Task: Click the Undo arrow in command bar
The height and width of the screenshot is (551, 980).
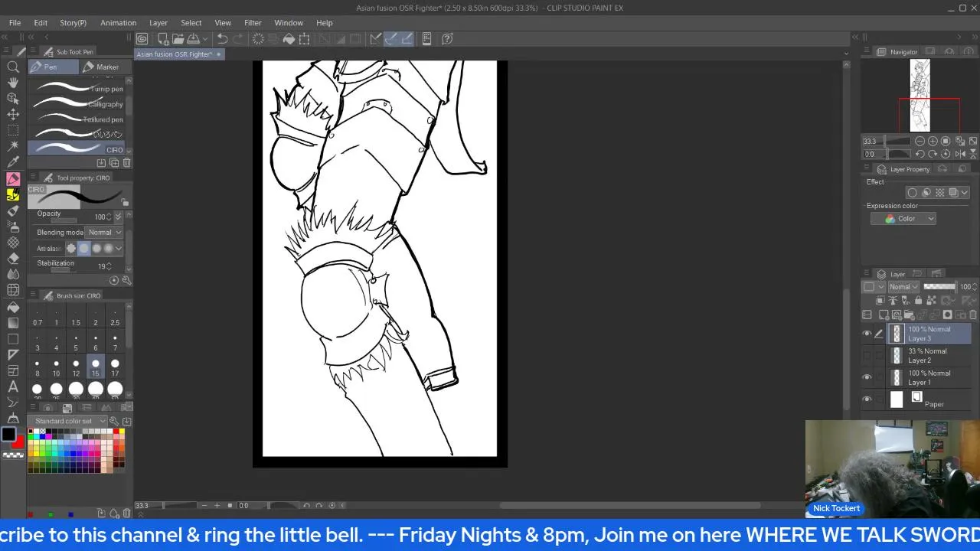Action: click(x=222, y=38)
